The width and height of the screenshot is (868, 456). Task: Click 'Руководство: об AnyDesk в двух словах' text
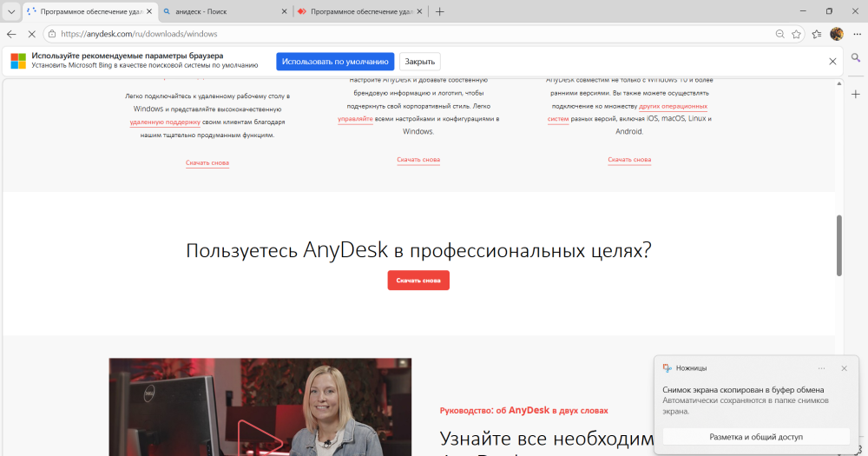tap(523, 411)
